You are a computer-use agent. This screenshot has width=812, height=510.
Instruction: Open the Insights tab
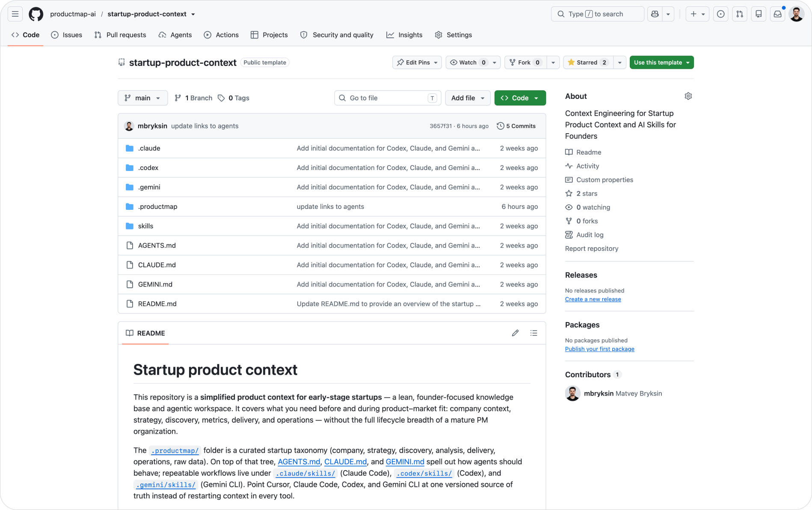405,35
